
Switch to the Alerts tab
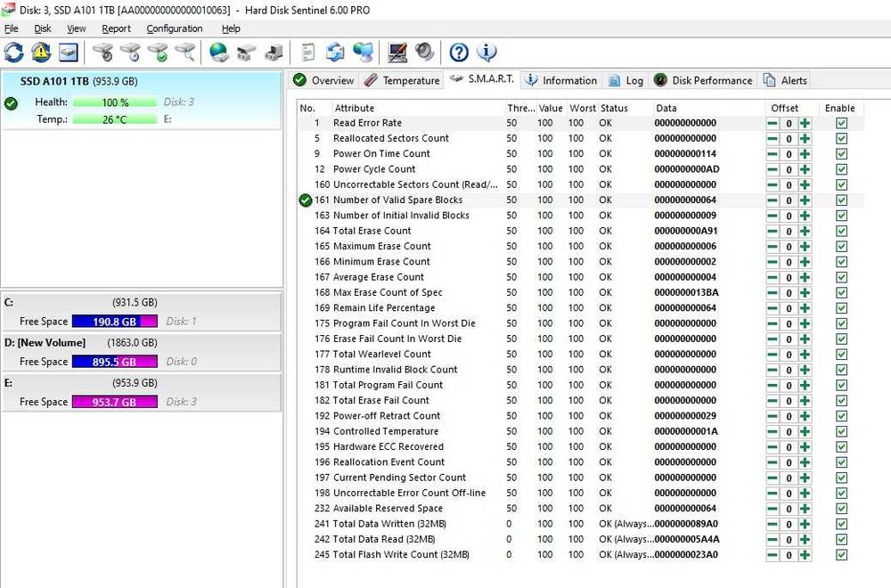785,80
